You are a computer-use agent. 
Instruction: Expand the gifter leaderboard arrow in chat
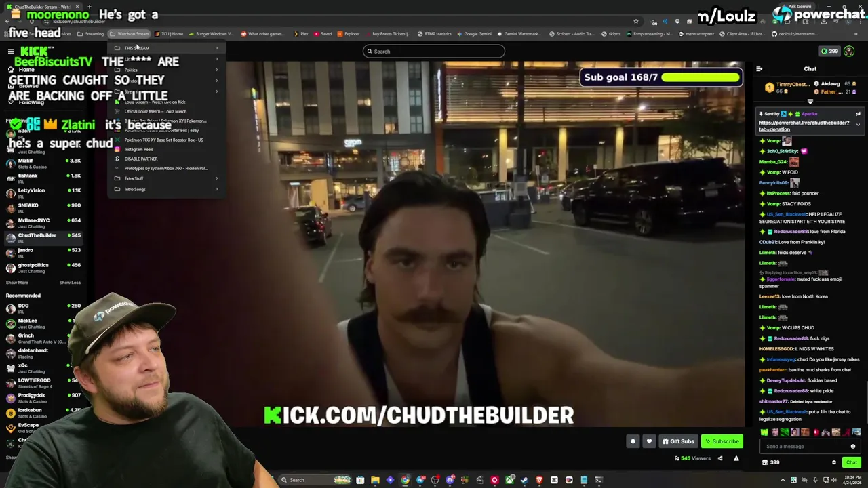(x=810, y=101)
